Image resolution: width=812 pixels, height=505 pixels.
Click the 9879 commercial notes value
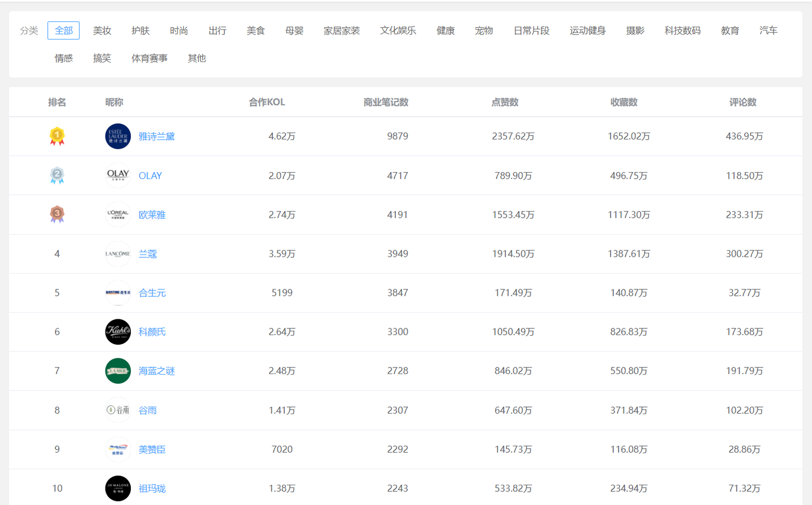[x=398, y=137]
